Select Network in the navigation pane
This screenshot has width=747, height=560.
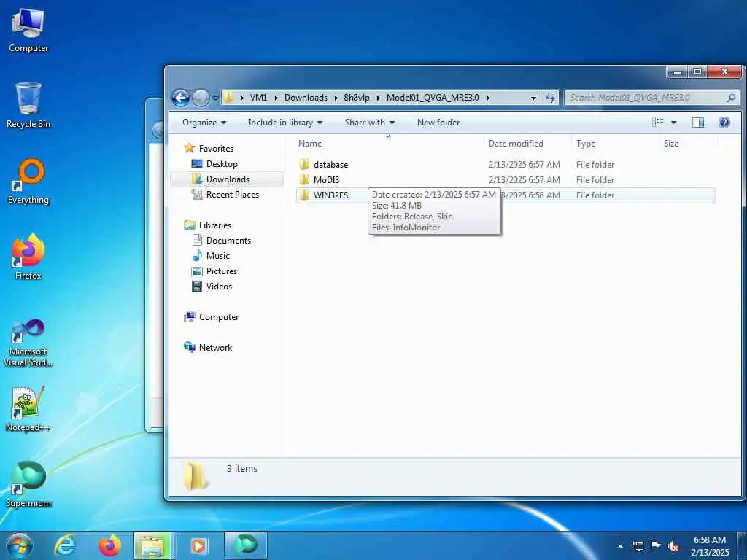point(215,348)
